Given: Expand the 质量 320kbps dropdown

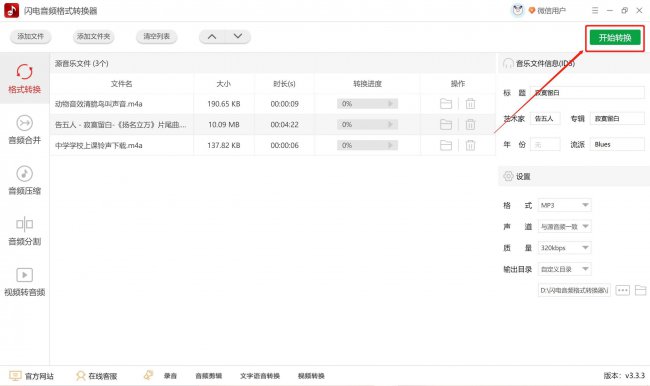Looking at the screenshot, I should coord(565,248).
